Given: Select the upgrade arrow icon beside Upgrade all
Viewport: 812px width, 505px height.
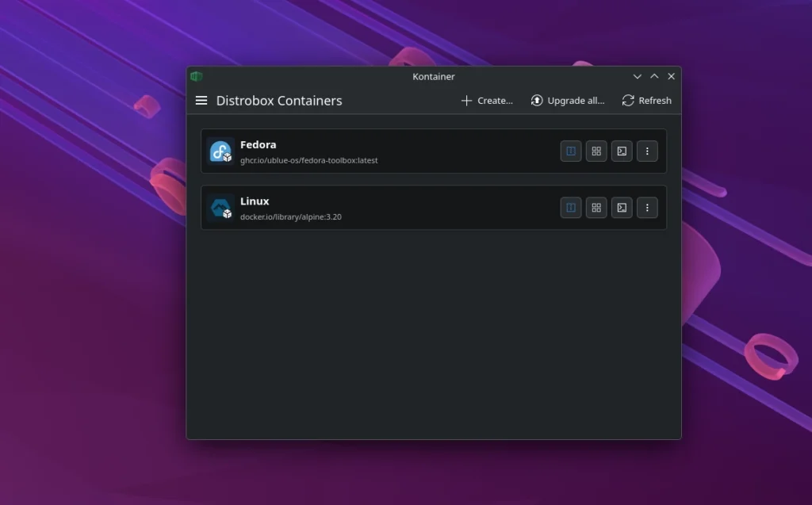Looking at the screenshot, I should click(537, 100).
